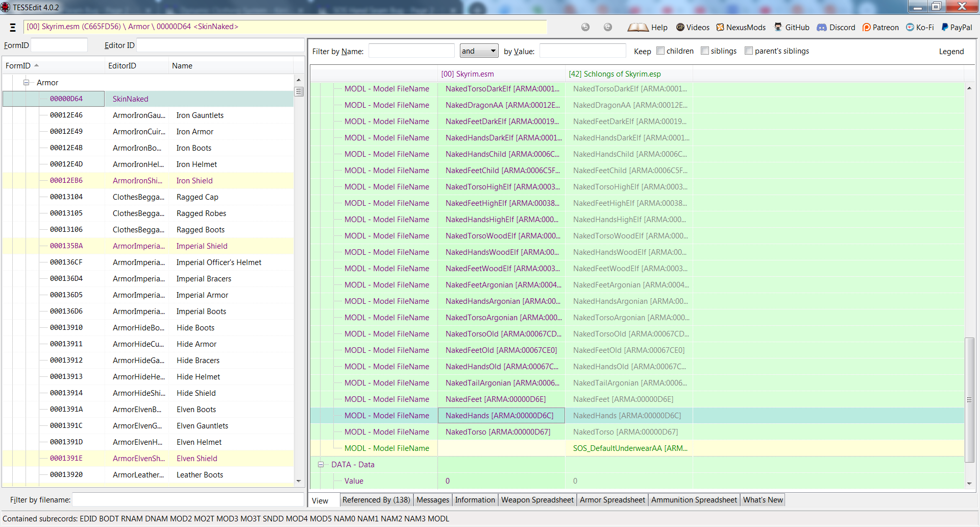Enable the Keep parent's siblings checkbox
The image size is (980, 527).
[749, 51]
